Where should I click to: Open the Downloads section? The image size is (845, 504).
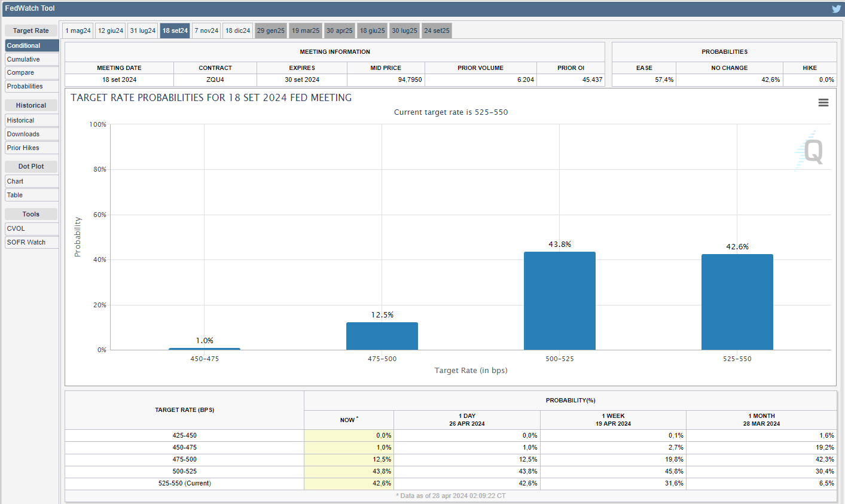coord(32,134)
